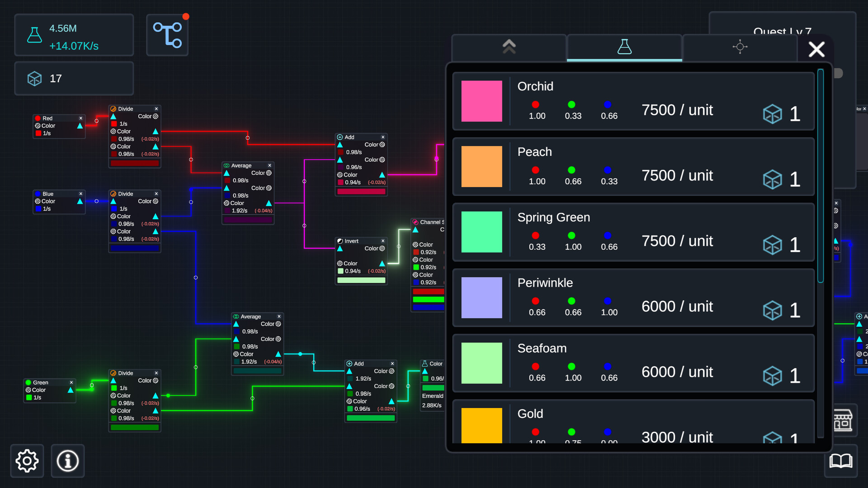This screenshot has height=488, width=868.
Task: Click the Seafoam cube unit icon
Action: point(772,376)
